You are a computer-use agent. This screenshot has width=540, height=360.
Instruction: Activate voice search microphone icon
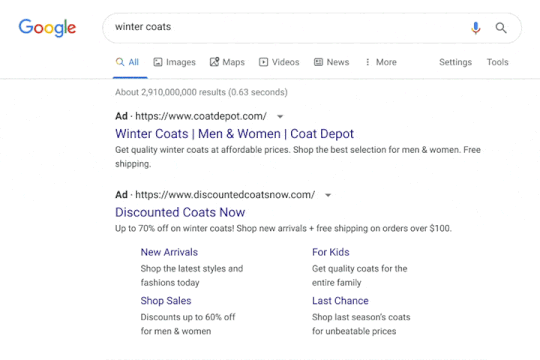[476, 28]
